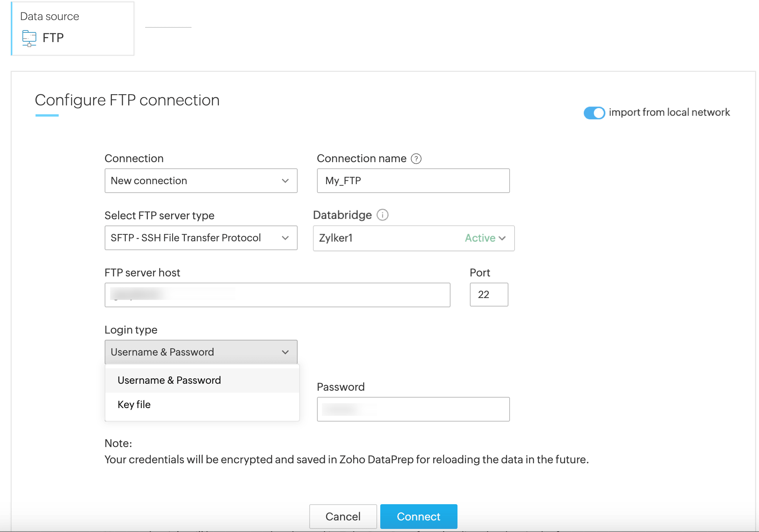Image resolution: width=759 pixels, height=532 pixels.
Task: Click the Connection name help icon
Action: pos(416,159)
